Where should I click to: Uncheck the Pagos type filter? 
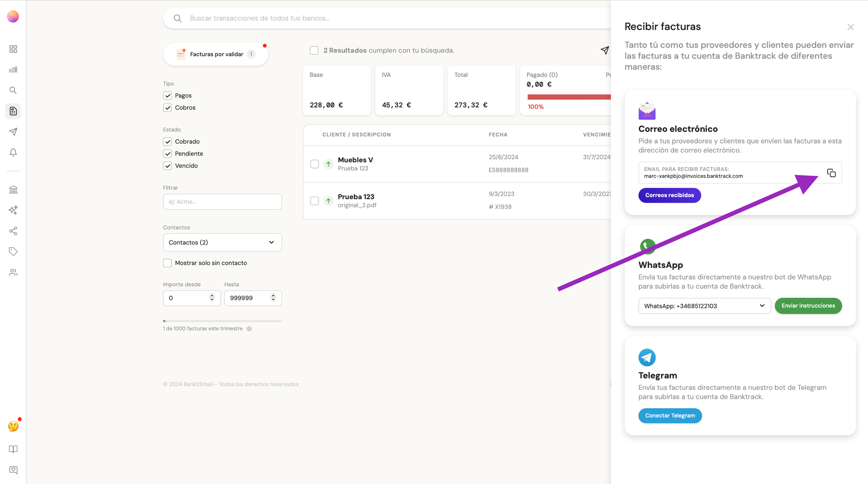click(x=168, y=95)
